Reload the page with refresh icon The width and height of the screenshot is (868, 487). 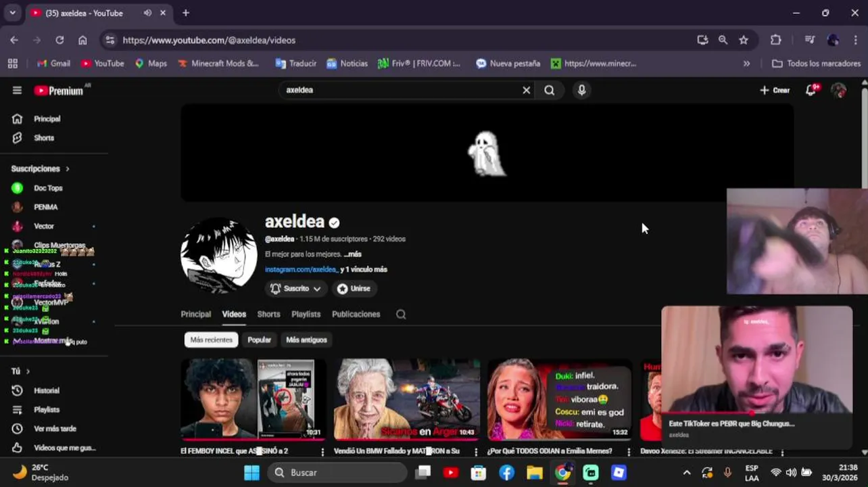click(59, 40)
